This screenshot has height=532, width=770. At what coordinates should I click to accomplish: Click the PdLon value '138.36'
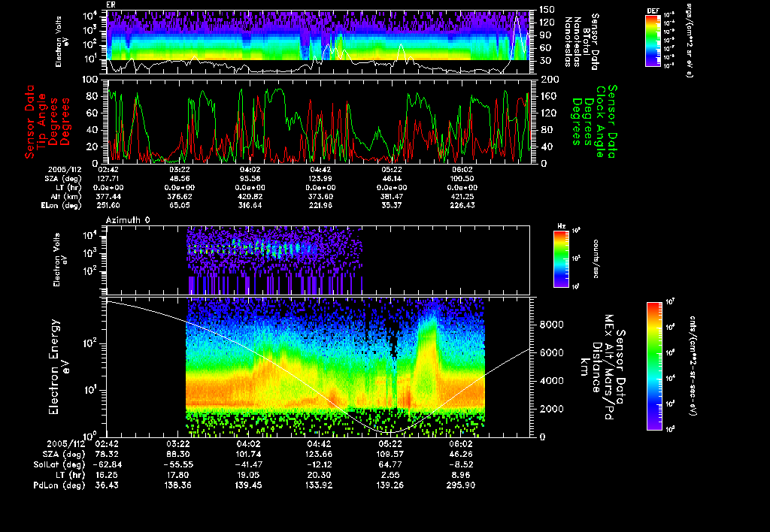pos(177,485)
